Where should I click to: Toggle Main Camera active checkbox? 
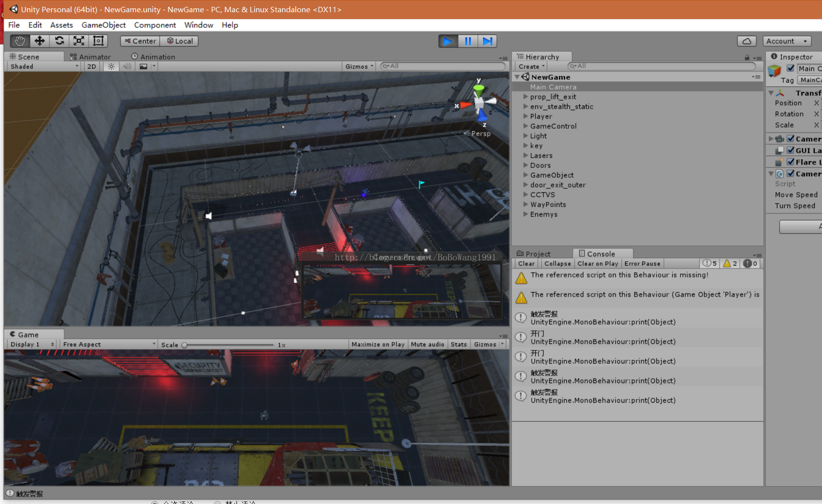(791, 68)
